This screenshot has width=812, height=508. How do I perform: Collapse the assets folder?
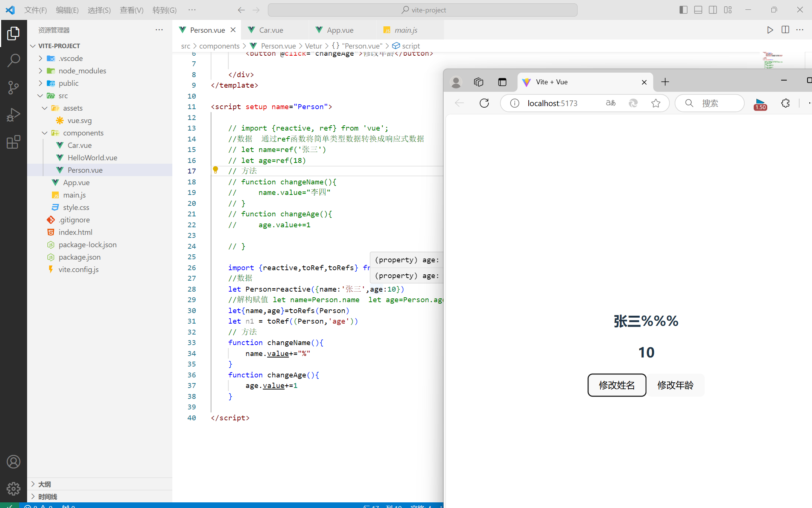pyautogui.click(x=45, y=108)
